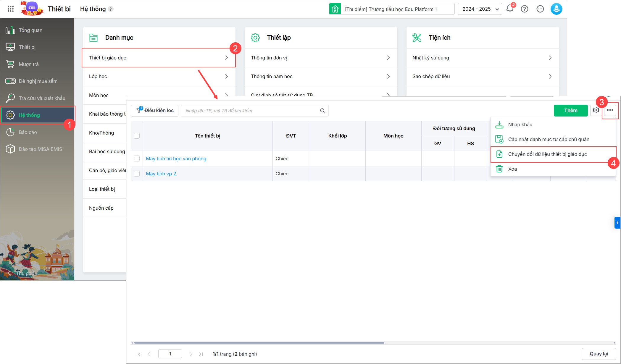
Task: Click the horizontal scrollbar under the table
Action: 259,343
